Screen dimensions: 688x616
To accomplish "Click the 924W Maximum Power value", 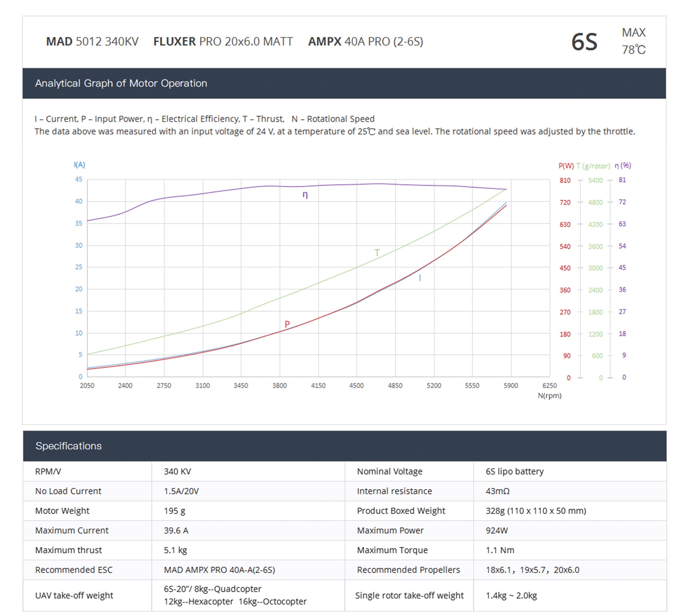I will pyautogui.click(x=496, y=530).
